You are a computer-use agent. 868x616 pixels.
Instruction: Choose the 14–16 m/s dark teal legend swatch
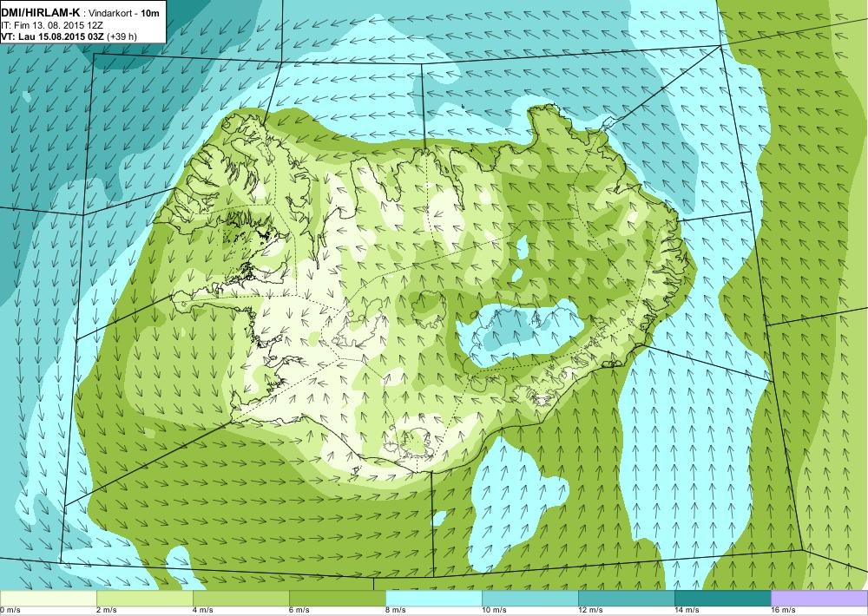[x=722, y=599]
